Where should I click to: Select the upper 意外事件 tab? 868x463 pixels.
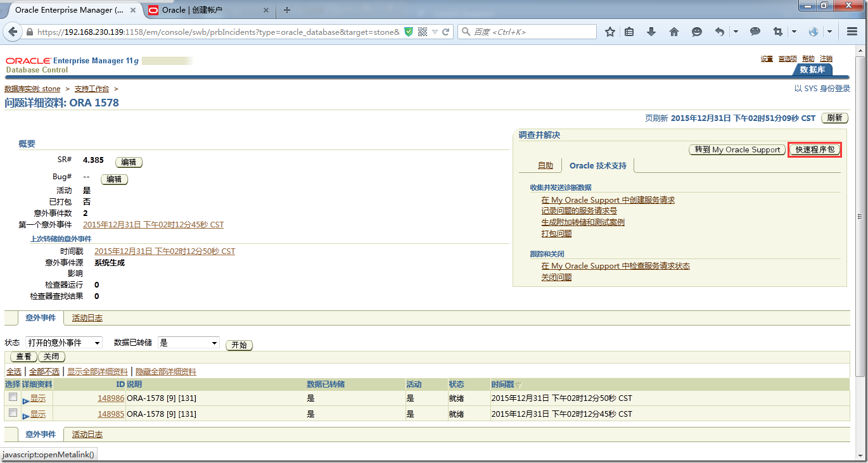[x=41, y=318]
